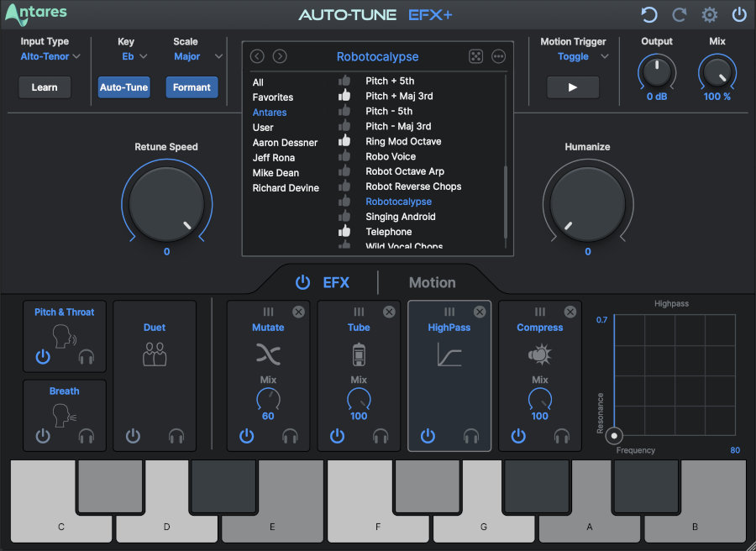
Task: Toggle the Mutate effect power button
Action: 246,436
